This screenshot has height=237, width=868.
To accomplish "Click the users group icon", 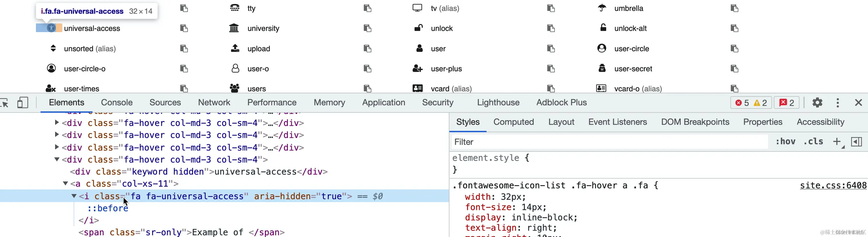I will click(235, 89).
